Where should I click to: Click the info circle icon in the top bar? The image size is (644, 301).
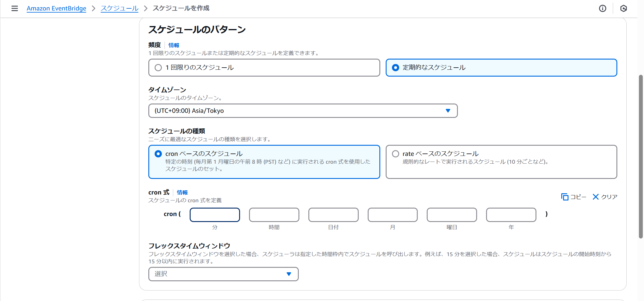click(x=602, y=8)
